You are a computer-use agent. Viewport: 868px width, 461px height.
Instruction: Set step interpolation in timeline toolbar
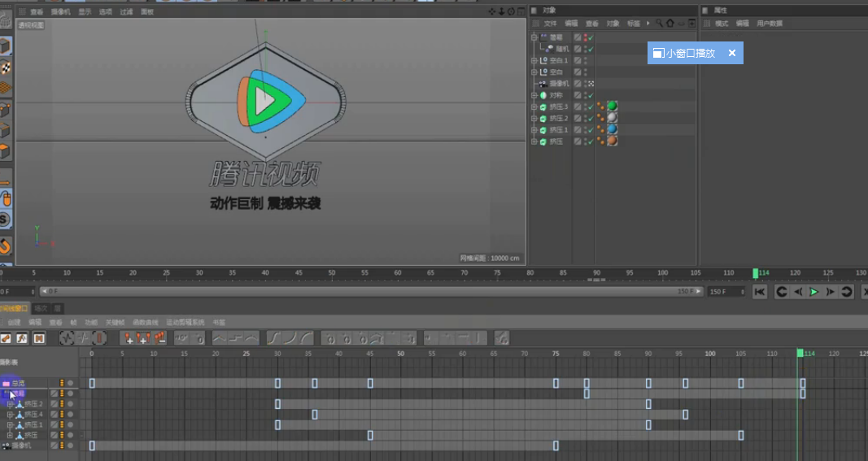coord(236,338)
